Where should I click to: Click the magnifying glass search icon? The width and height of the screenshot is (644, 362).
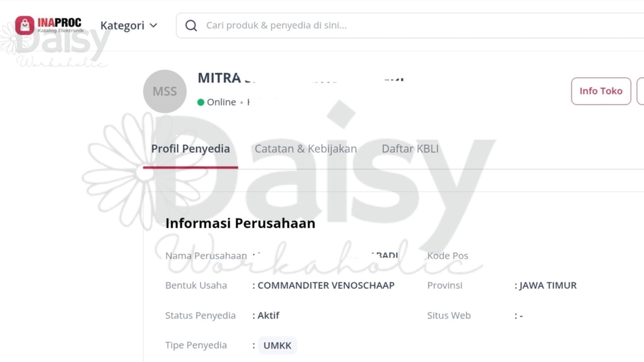click(x=191, y=25)
